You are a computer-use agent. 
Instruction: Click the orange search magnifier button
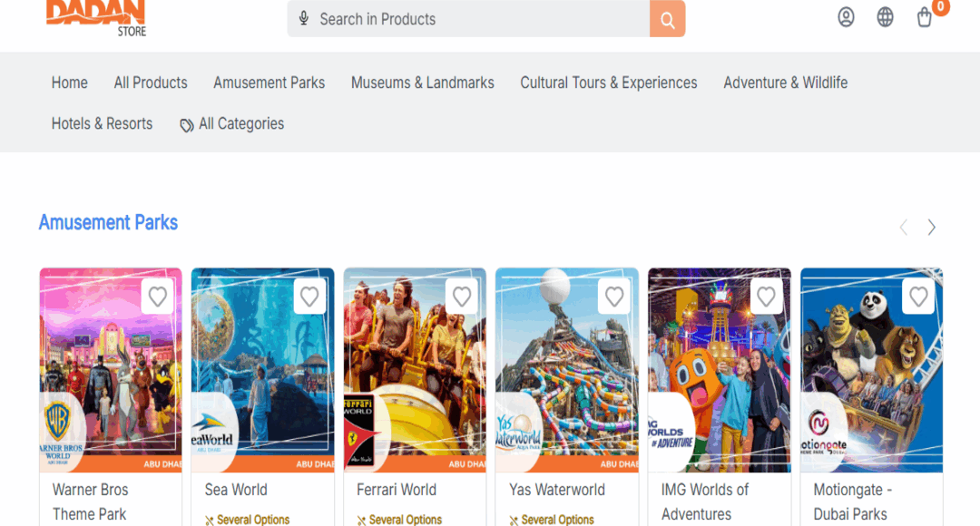[667, 20]
